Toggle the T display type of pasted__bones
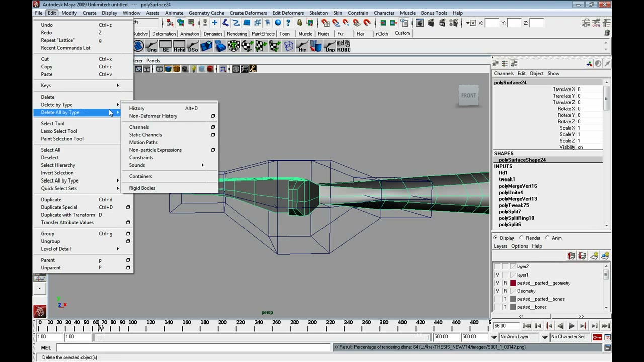This screenshot has height=362, width=644. (505, 307)
